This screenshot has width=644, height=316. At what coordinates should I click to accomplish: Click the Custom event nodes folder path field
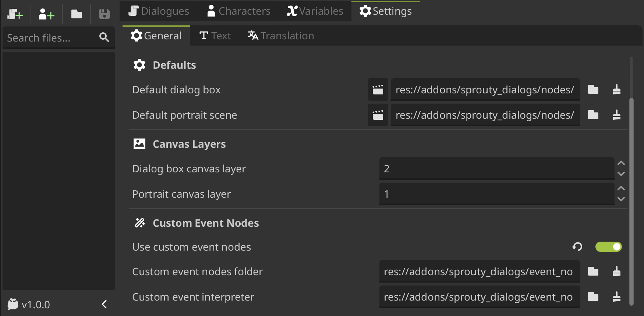(480, 272)
